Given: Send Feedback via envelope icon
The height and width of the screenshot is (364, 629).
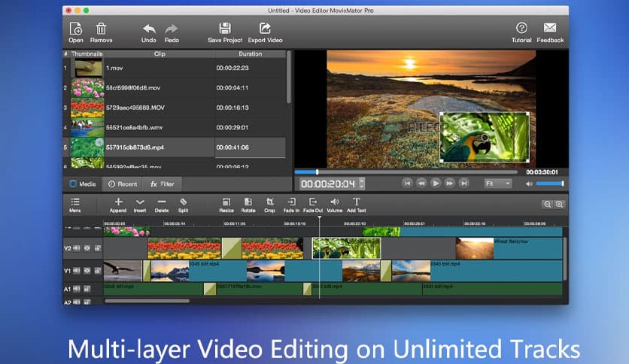Looking at the screenshot, I should coord(550,32).
